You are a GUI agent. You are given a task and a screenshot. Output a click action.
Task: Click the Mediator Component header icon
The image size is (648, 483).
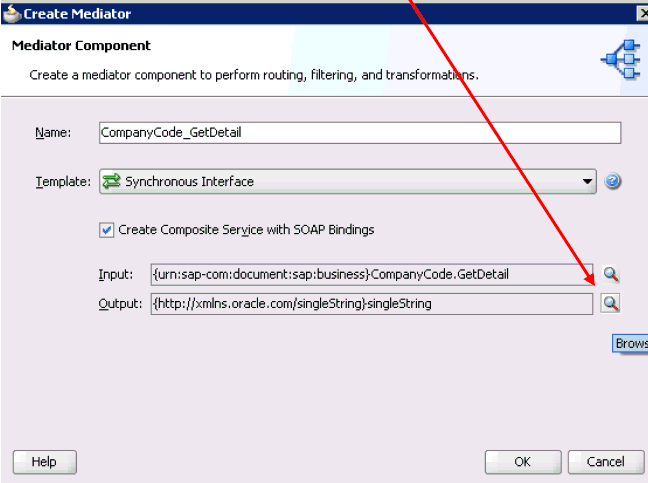tap(618, 62)
